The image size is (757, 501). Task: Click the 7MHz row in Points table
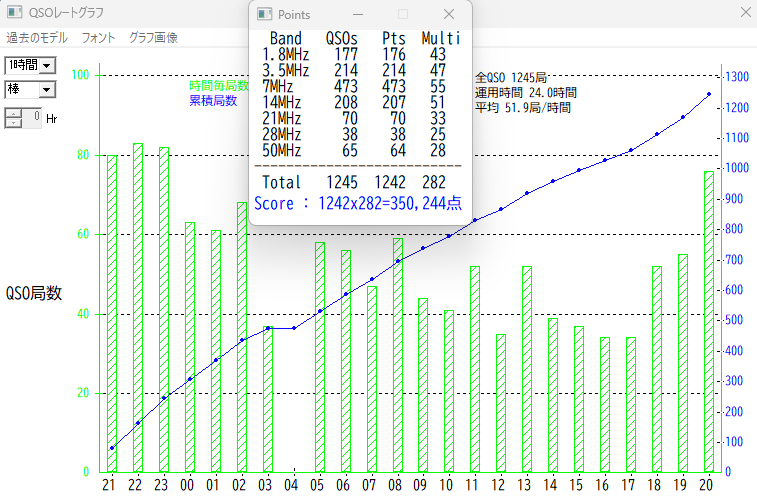point(359,86)
